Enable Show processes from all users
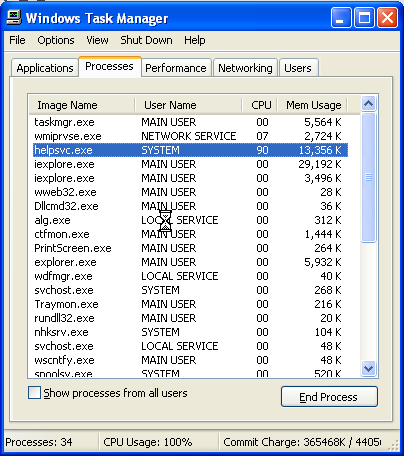Screen dimensions: 404x456 (x=34, y=393)
